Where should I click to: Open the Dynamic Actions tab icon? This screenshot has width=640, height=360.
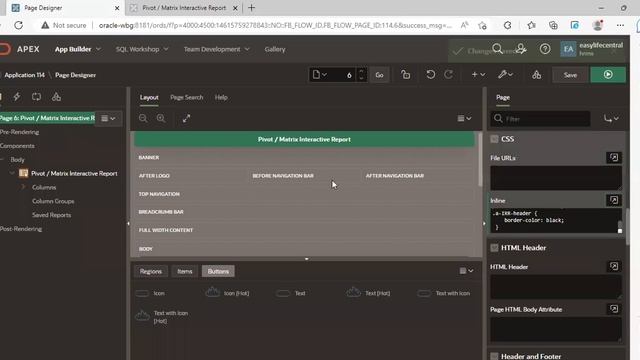tap(17, 97)
